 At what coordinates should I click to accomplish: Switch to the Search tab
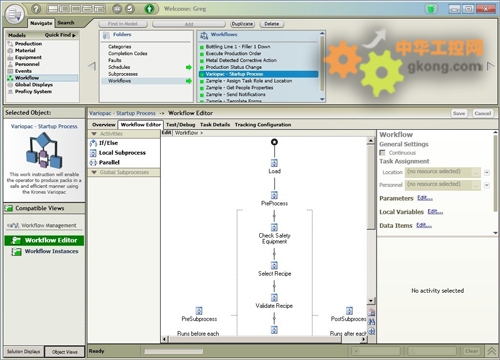pyautogui.click(x=66, y=23)
